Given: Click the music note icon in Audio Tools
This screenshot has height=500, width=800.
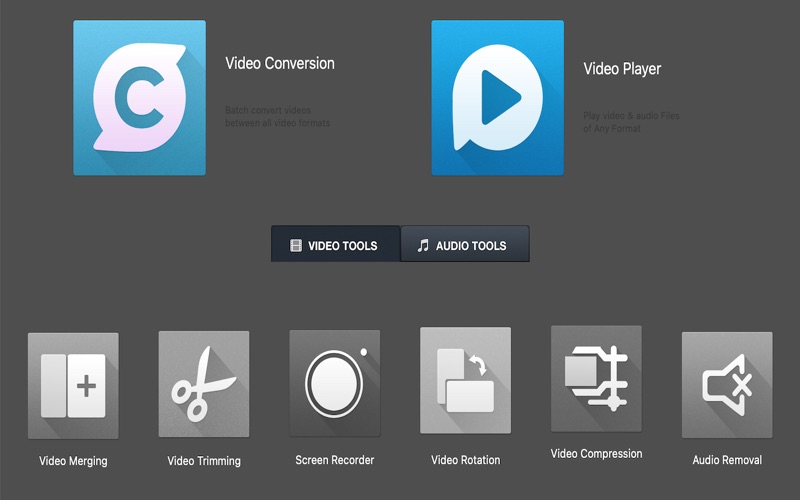Looking at the screenshot, I should 423,245.
